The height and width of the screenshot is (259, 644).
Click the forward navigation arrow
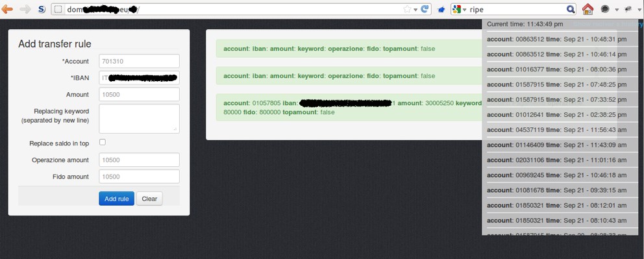click(25, 9)
